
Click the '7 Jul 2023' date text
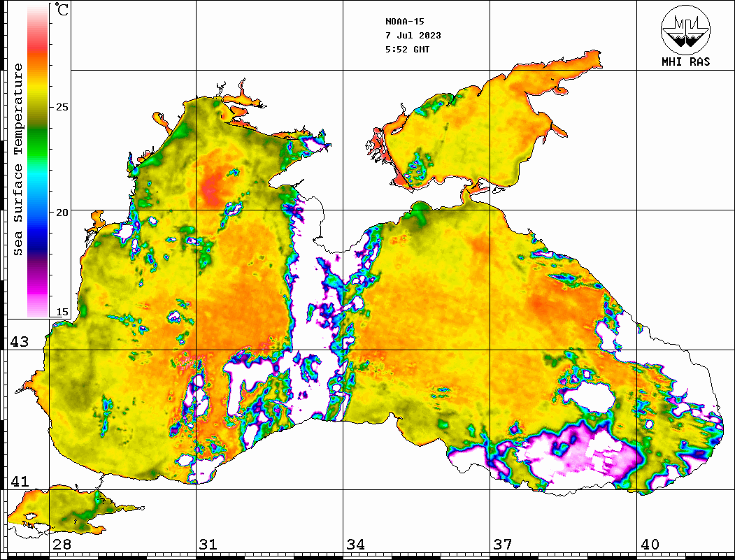click(413, 36)
